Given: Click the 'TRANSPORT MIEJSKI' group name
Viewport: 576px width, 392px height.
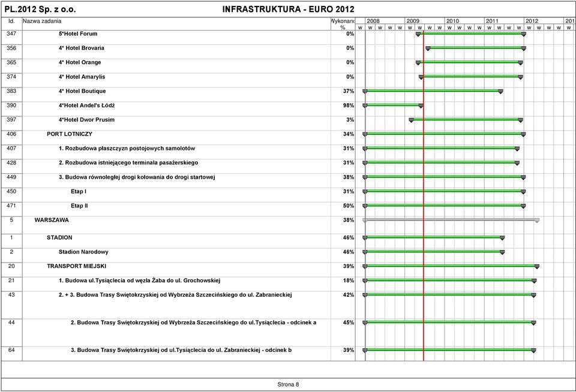Looking at the screenshot, I should 76,266.
